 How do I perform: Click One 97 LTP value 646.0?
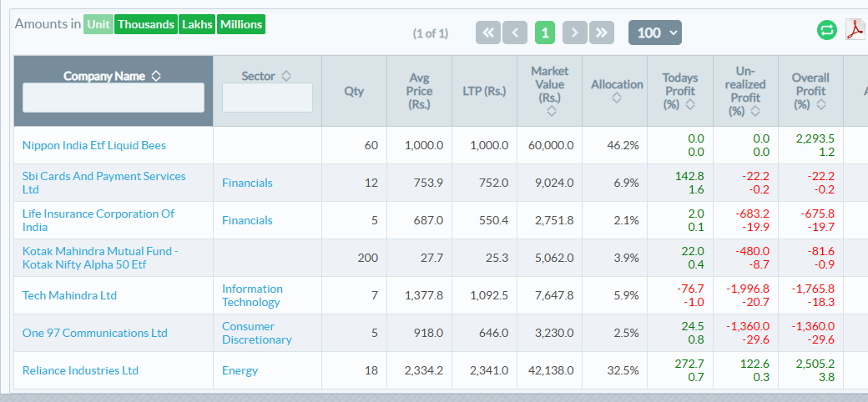click(494, 334)
